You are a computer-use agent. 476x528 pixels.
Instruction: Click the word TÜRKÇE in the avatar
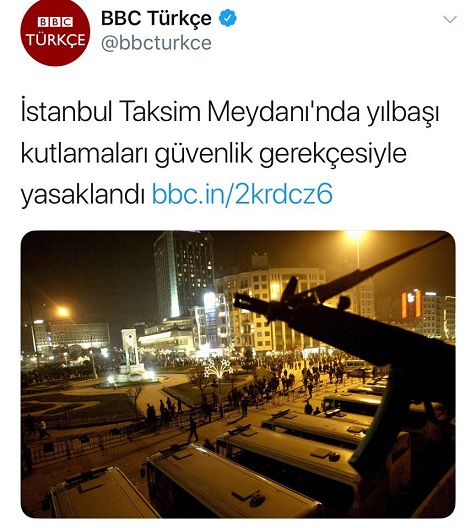coord(56,40)
